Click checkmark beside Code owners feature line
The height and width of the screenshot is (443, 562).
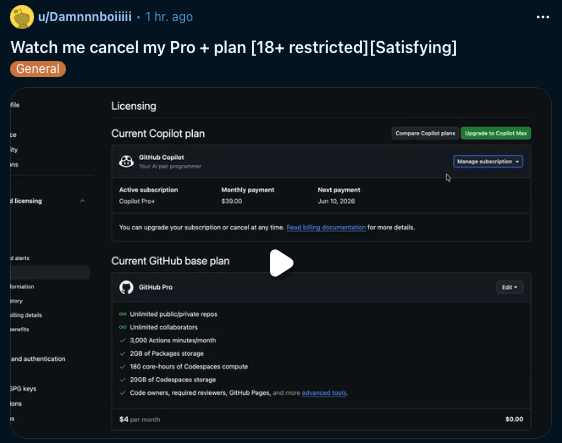tap(123, 393)
